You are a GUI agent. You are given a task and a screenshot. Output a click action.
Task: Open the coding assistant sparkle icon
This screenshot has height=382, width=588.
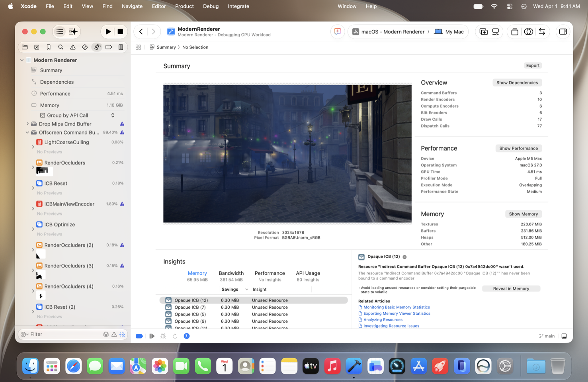point(73,31)
